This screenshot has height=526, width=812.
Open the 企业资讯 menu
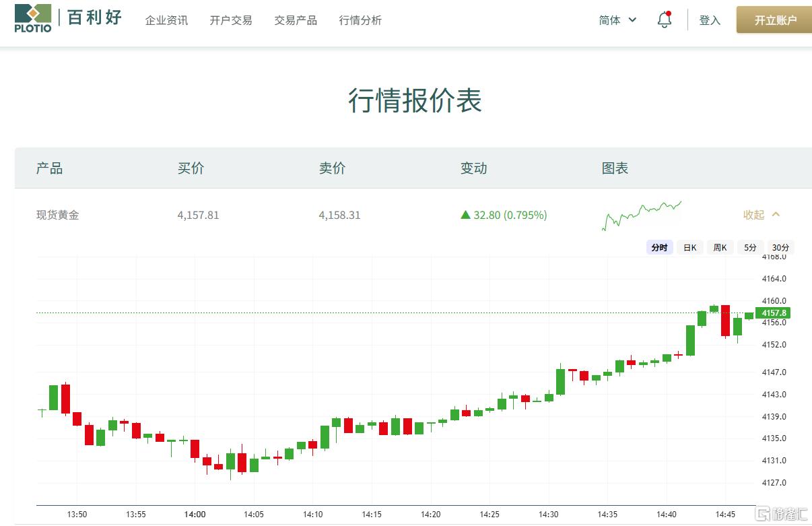point(166,20)
